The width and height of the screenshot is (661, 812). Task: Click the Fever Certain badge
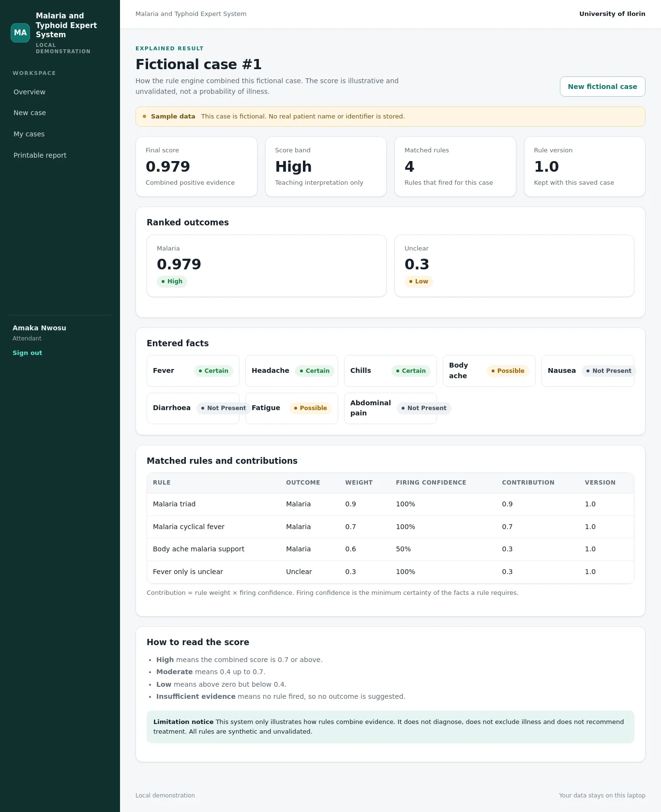[213, 371]
